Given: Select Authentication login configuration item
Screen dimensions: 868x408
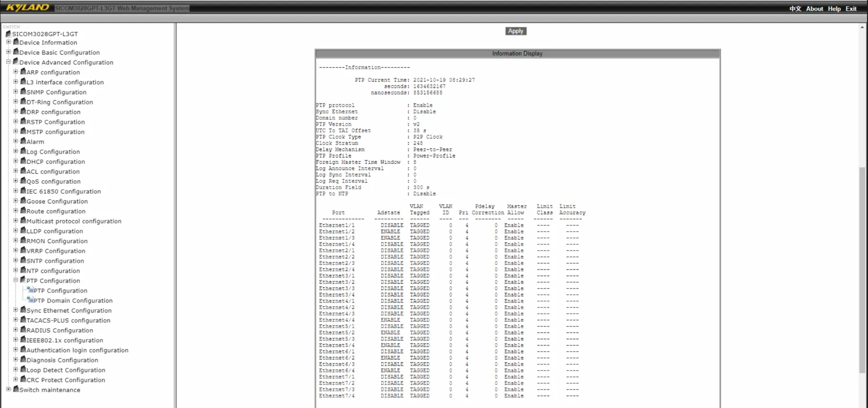Looking at the screenshot, I should (77, 350).
